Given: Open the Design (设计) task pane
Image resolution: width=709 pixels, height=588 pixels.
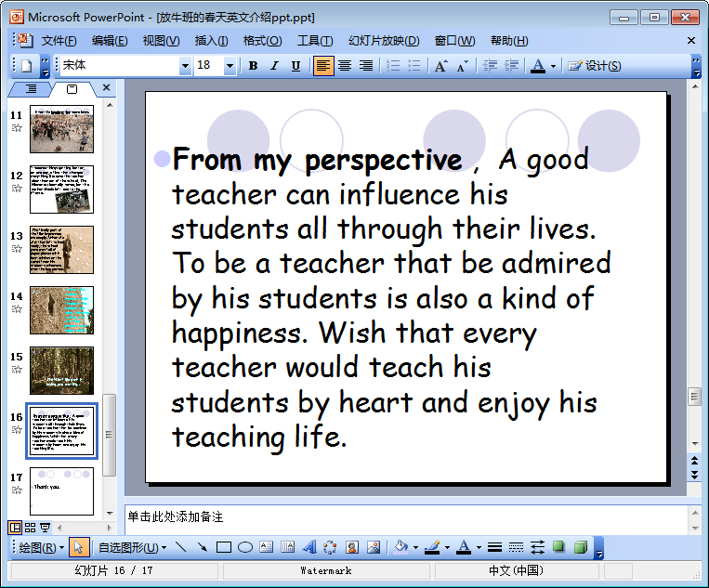Looking at the screenshot, I should click(x=594, y=66).
